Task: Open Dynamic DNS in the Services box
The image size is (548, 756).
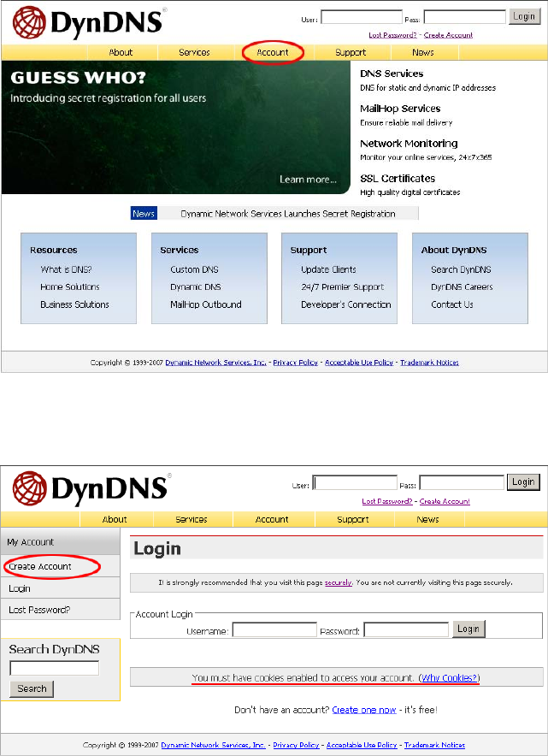Action: (x=196, y=286)
